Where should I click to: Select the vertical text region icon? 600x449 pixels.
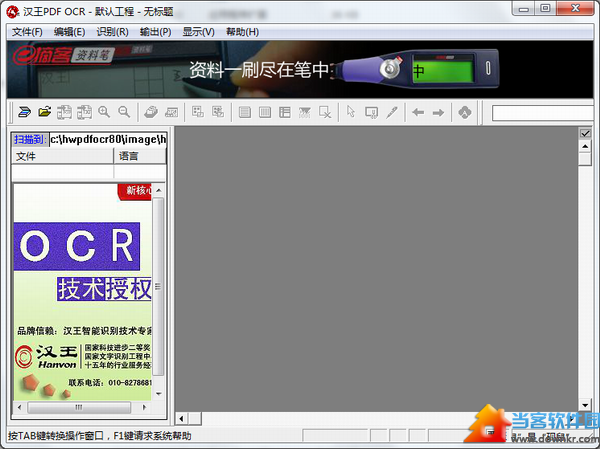click(x=265, y=112)
